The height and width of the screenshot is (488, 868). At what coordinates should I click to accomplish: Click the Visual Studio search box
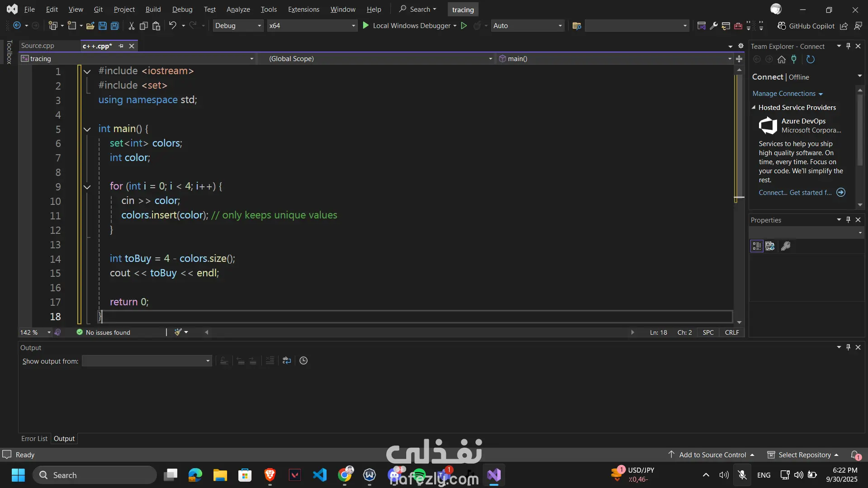(x=417, y=9)
